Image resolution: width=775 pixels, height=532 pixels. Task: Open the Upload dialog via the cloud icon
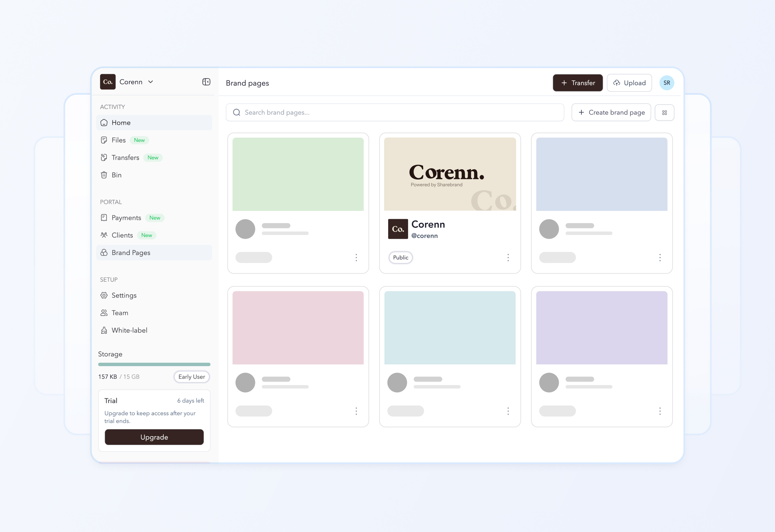(617, 83)
